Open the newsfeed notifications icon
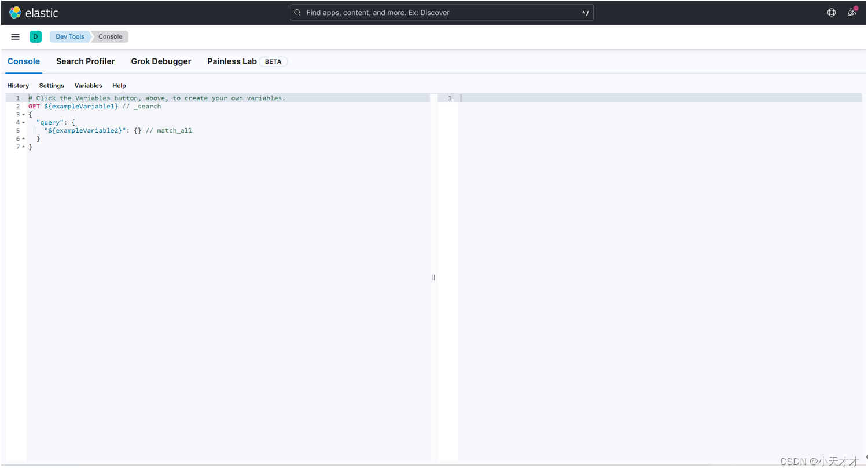 point(852,12)
